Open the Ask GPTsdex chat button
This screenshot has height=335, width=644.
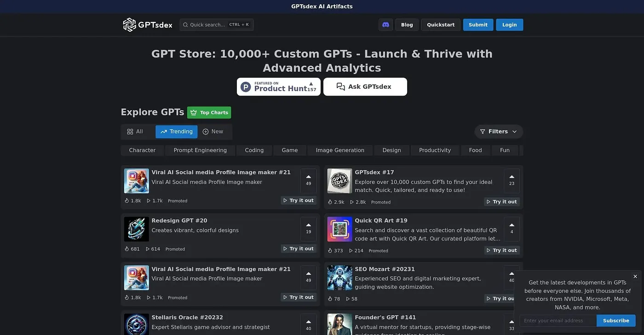[365, 87]
